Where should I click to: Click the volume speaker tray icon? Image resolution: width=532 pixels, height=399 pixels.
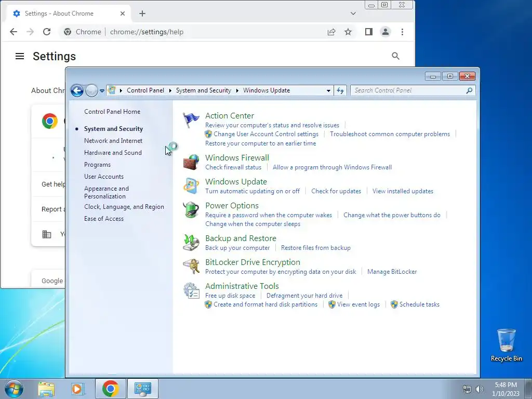pyautogui.click(x=480, y=389)
